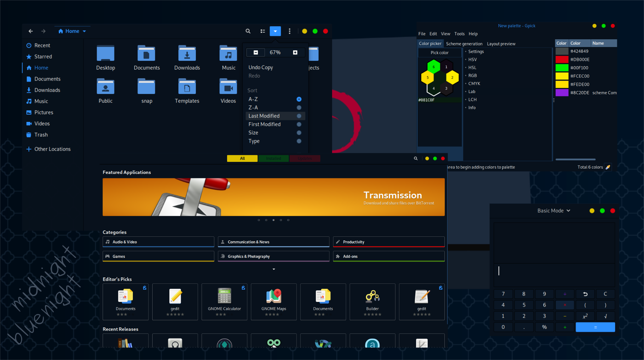This screenshot has width=644, height=360.
Task: Expand the RGB section in Gpick
Action: 472,76
